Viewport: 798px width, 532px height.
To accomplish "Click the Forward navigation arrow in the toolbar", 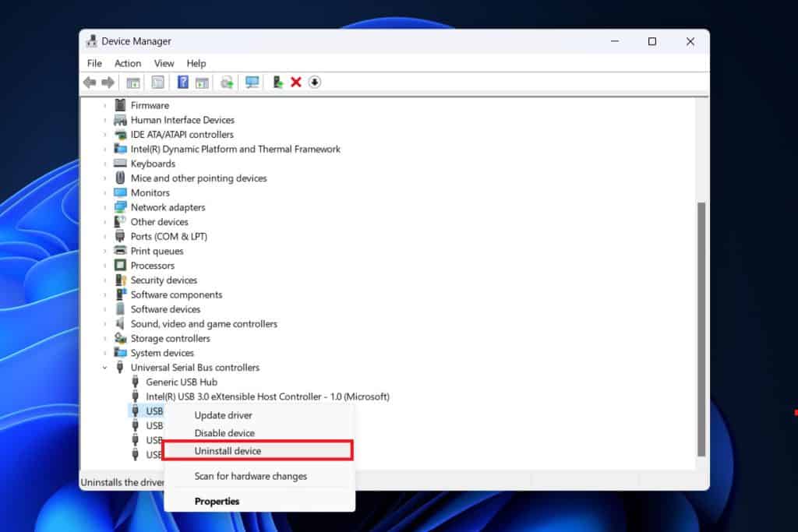I will pyautogui.click(x=108, y=82).
